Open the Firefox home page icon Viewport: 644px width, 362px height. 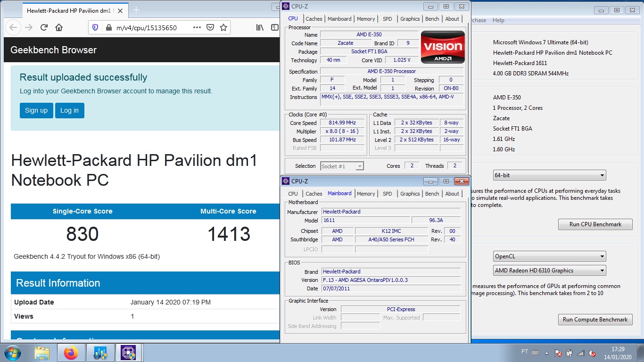59,27
